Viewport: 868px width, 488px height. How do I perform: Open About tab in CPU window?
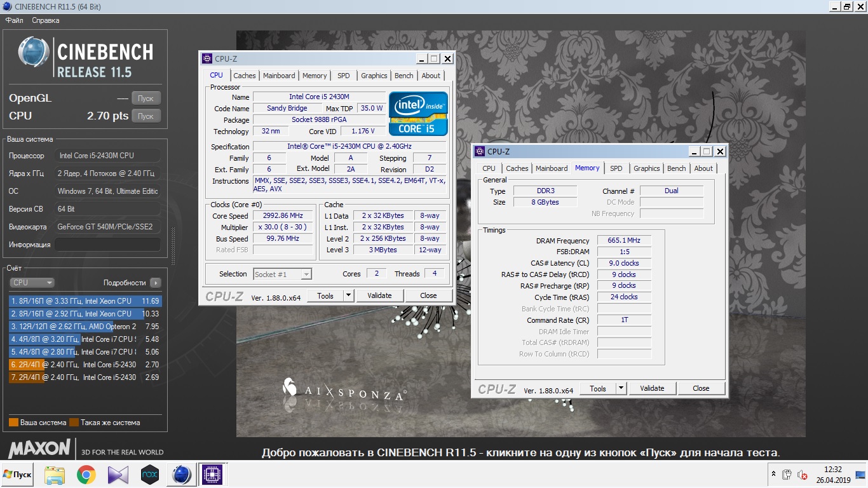click(x=431, y=76)
